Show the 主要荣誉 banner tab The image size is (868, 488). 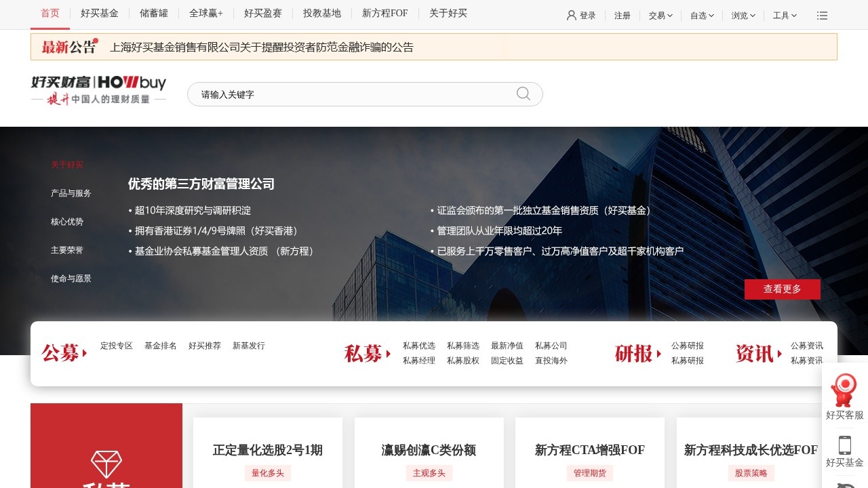click(67, 250)
